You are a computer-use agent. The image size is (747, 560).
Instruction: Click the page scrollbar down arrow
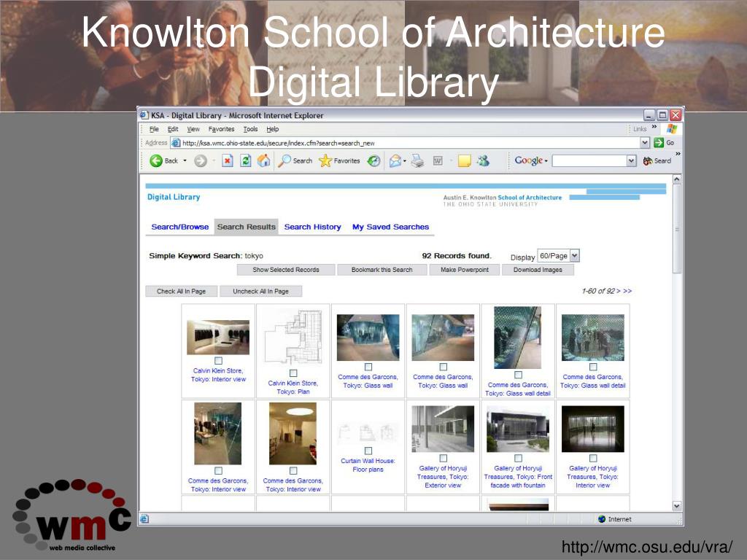[x=676, y=506]
